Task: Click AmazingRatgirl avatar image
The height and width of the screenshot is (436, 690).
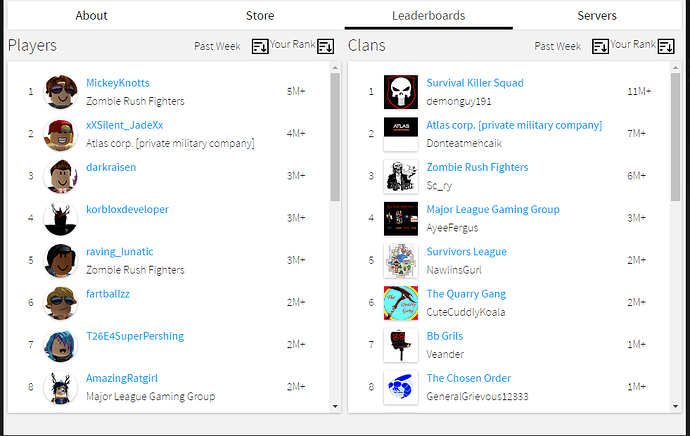Action: pos(61,387)
